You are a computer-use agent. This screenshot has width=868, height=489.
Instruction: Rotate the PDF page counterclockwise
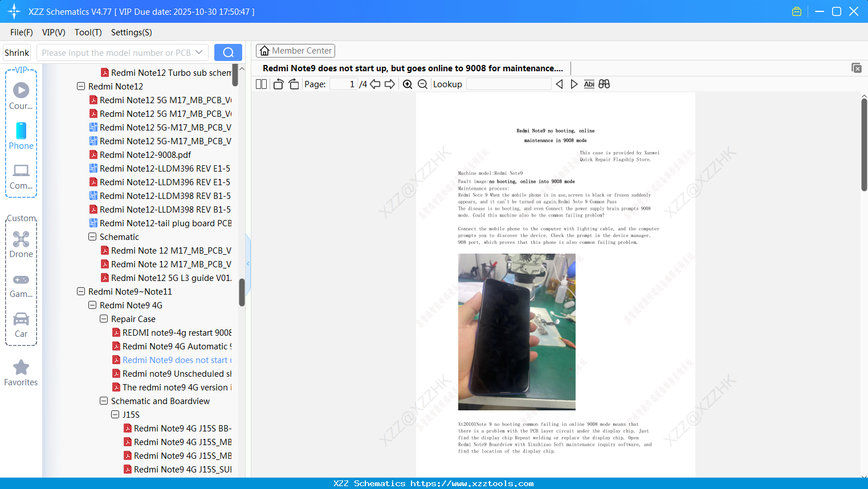278,84
